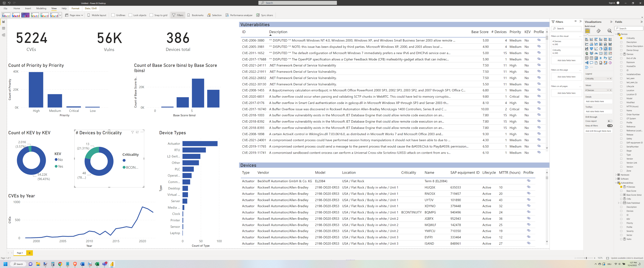
Task: Open the Selection pane
Action: pos(214,15)
